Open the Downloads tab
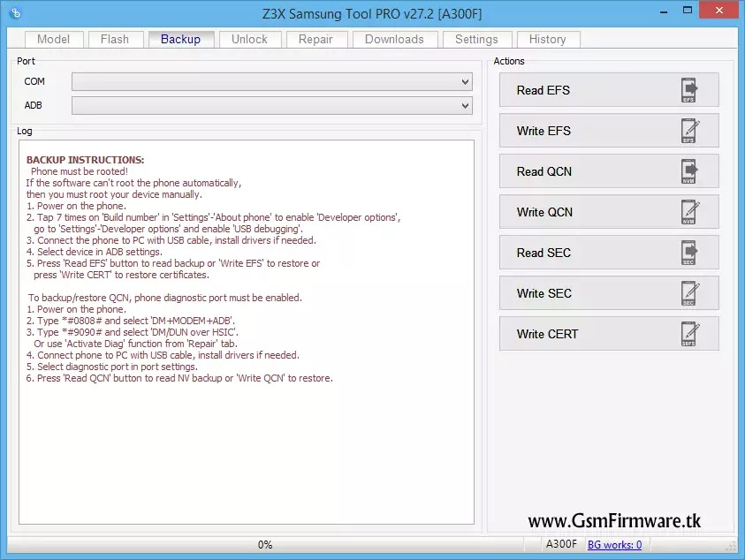This screenshot has height=560, width=745. pos(394,40)
